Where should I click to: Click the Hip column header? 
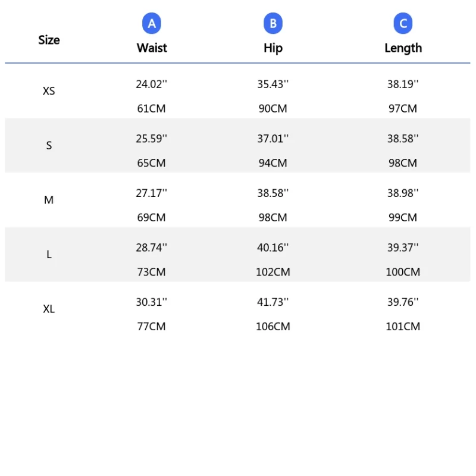(x=273, y=48)
